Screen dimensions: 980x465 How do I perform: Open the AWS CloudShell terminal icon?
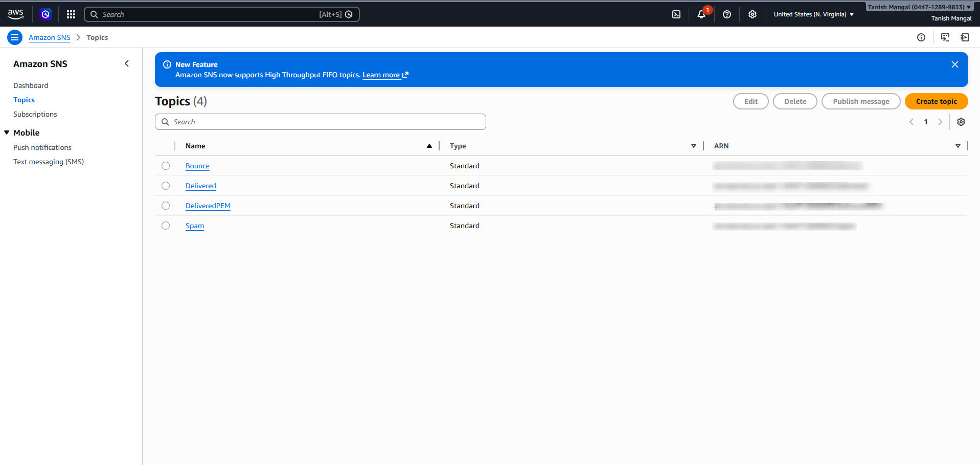(x=676, y=14)
